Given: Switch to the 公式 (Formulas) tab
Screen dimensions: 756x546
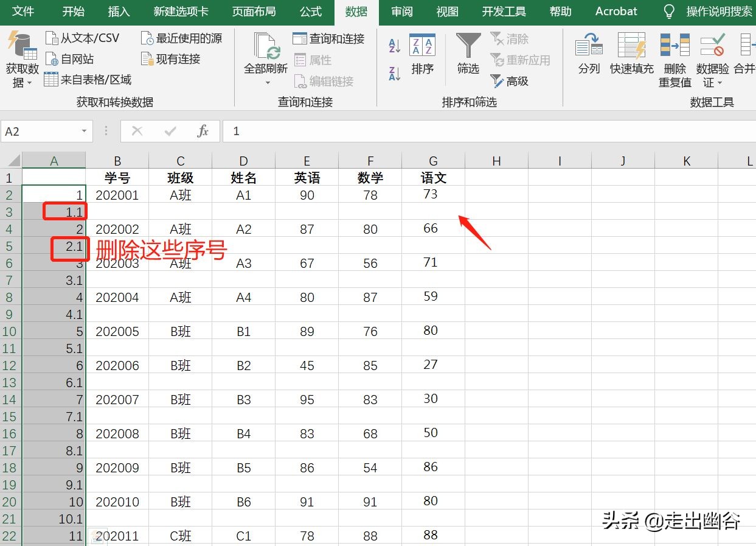Looking at the screenshot, I should [311, 12].
